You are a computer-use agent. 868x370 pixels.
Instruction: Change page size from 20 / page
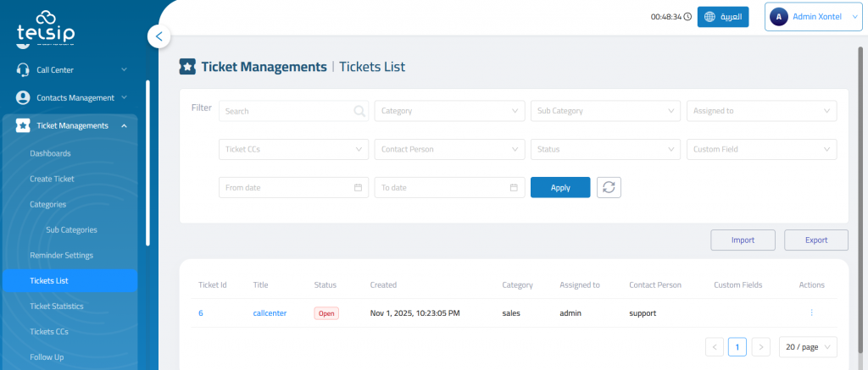click(x=808, y=346)
